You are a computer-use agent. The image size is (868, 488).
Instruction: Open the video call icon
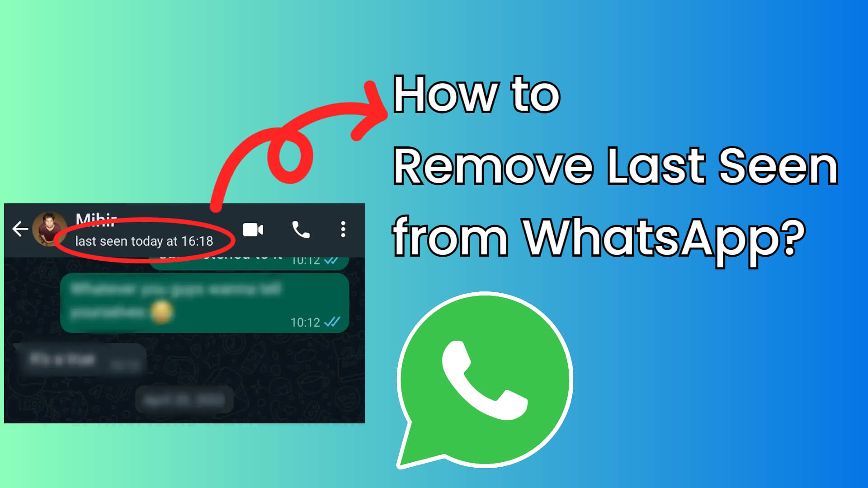click(x=253, y=229)
